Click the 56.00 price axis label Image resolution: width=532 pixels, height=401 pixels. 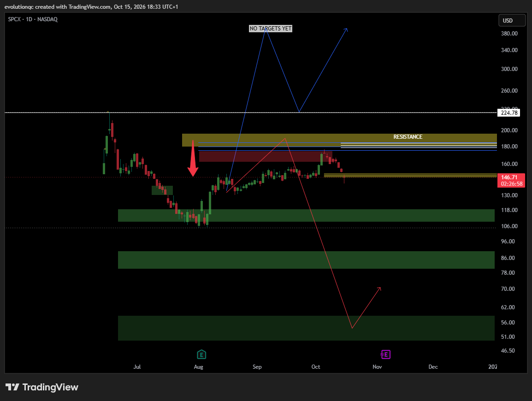pyautogui.click(x=508, y=323)
